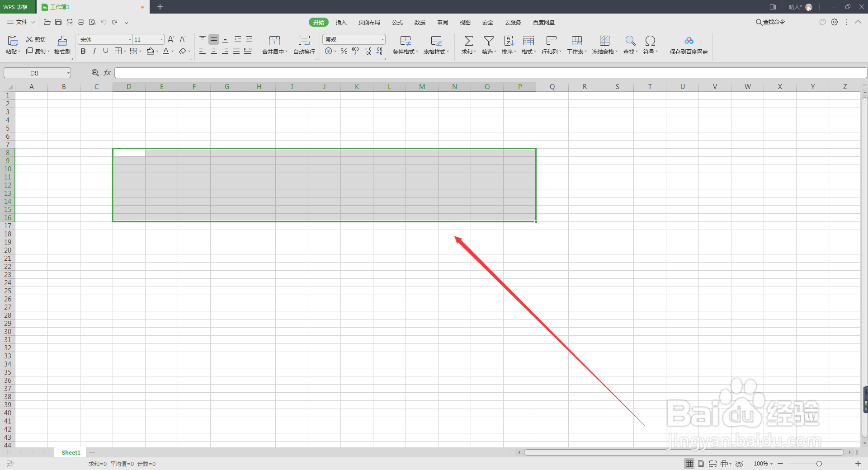Open Print Preview magnifier-page icon
This screenshot has width=868, height=470.
tap(92, 22)
